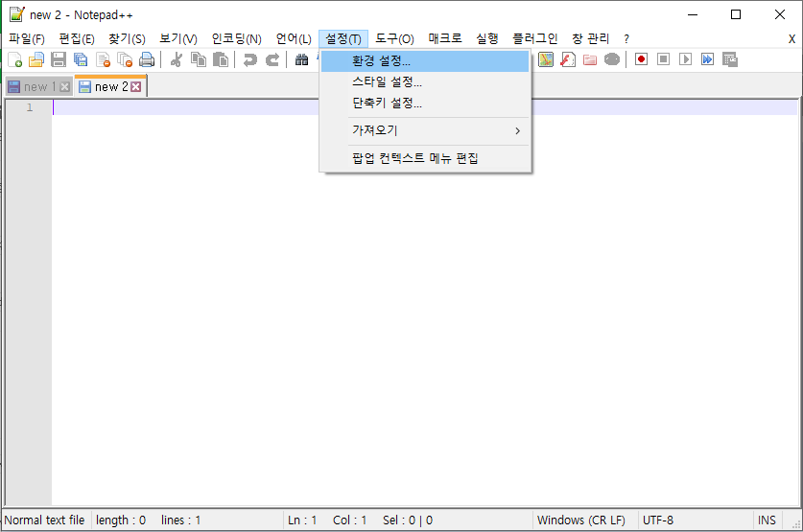Click the Ln : 1 status entry
This screenshot has height=532, width=803.
click(x=302, y=520)
